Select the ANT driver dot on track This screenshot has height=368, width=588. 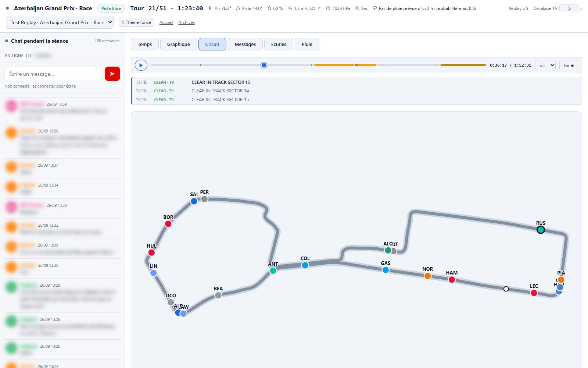coord(273,271)
